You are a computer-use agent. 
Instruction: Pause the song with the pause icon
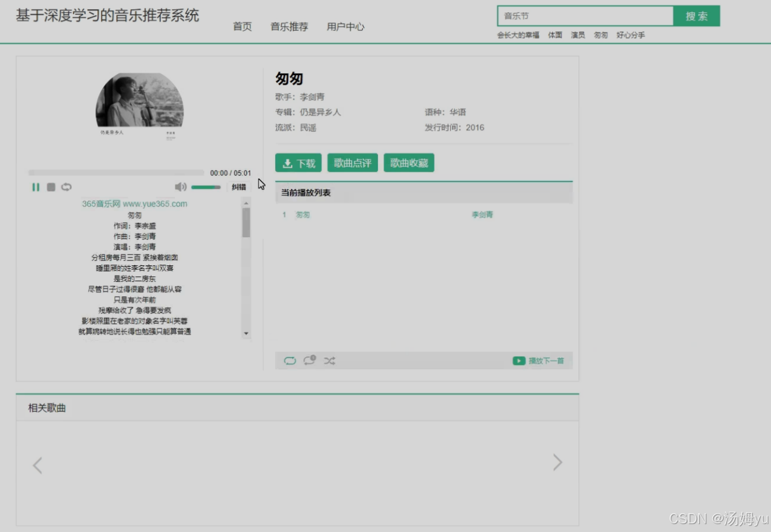click(36, 187)
